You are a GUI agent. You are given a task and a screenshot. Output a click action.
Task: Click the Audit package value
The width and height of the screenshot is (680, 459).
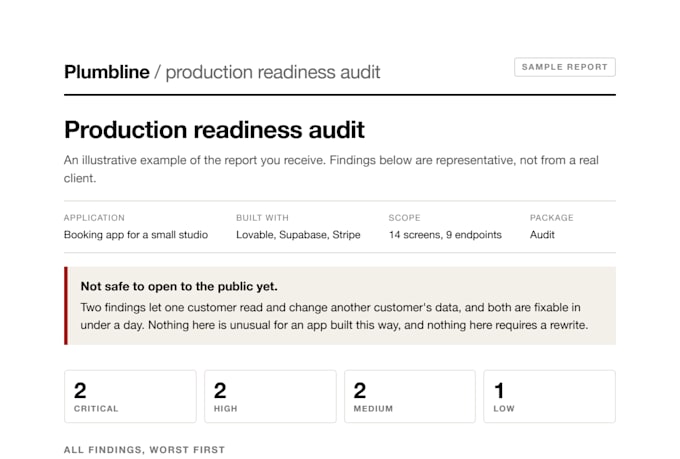(x=542, y=235)
